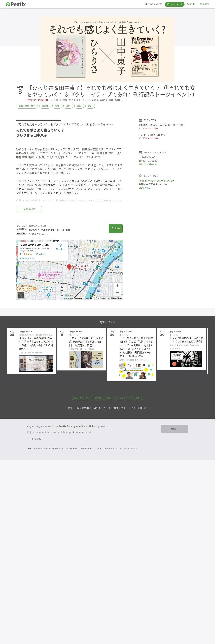Open the DMCA footer link
Image resolution: width=215 pixels, height=644 pixels.
[99, 449]
